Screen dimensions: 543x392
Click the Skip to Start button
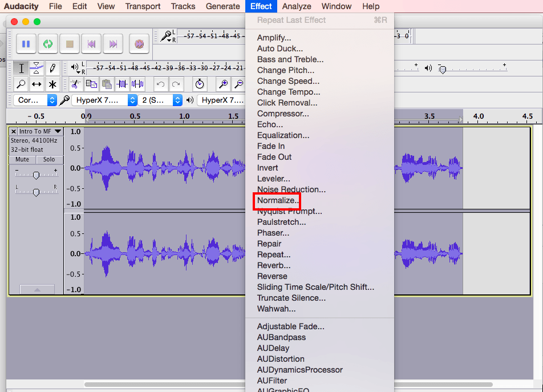pyautogui.click(x=91, y=44)
